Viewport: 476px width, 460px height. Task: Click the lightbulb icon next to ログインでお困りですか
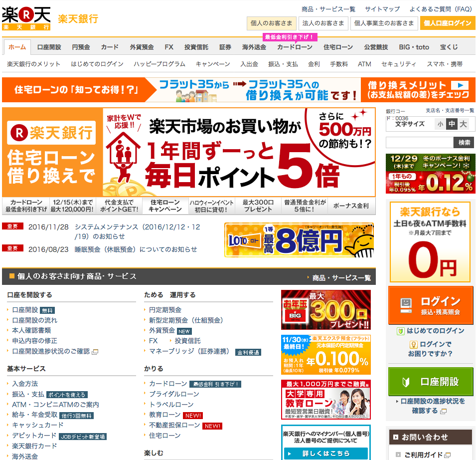[413, 345]
